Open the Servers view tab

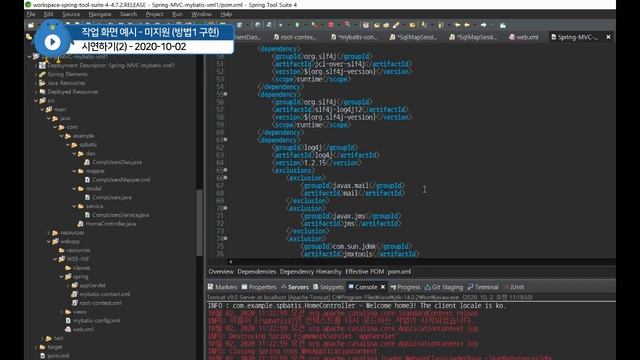(294, 287)
